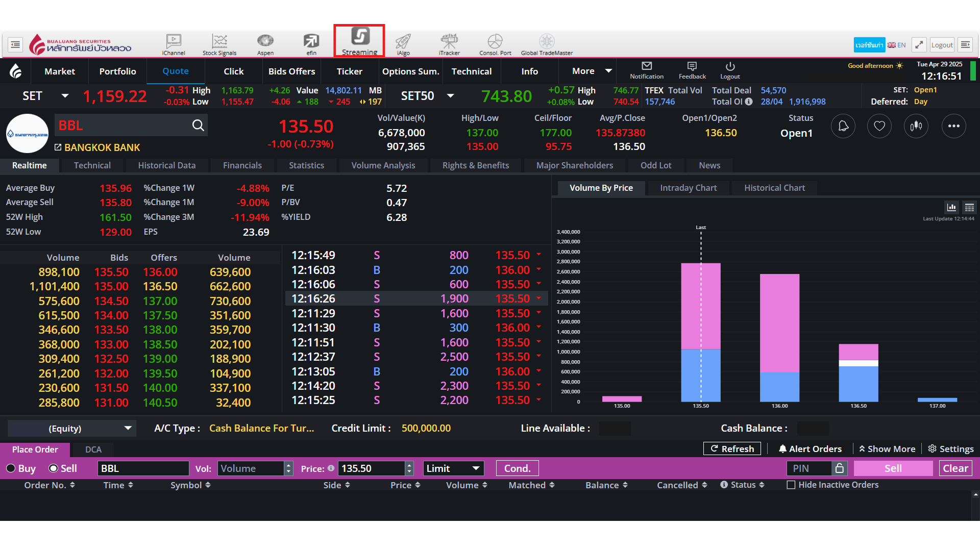Switch to the Intraday Chart tab
This screenshot has width=980, height=551.
(x=688, y=188)
